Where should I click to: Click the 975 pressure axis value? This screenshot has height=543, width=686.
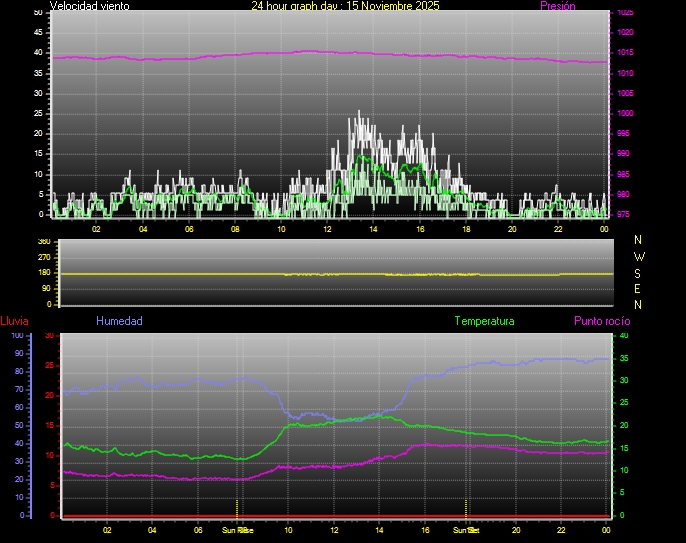(x=624, y=214)
